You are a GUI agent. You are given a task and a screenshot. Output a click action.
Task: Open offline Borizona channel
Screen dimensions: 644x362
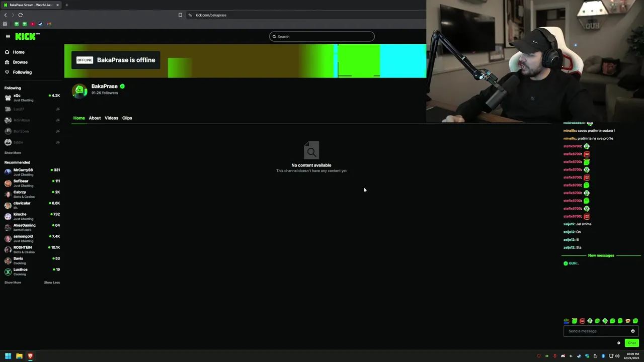[x=32, y=131]
